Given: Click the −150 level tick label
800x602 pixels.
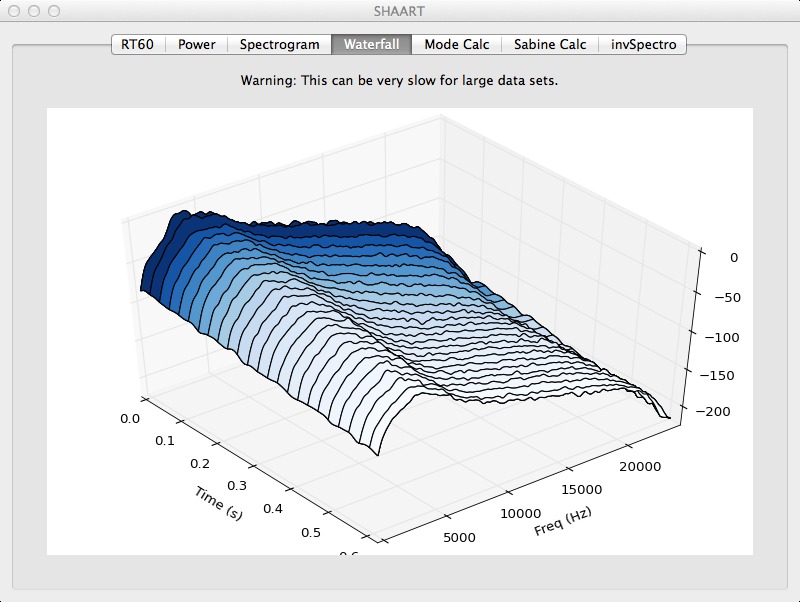Looking at the screenshot, I should (717, 375).
